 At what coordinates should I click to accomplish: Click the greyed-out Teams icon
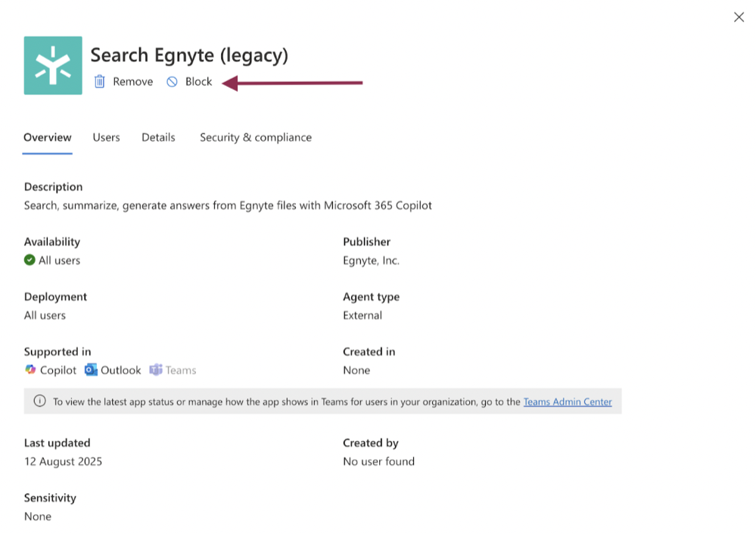[156, 370]
